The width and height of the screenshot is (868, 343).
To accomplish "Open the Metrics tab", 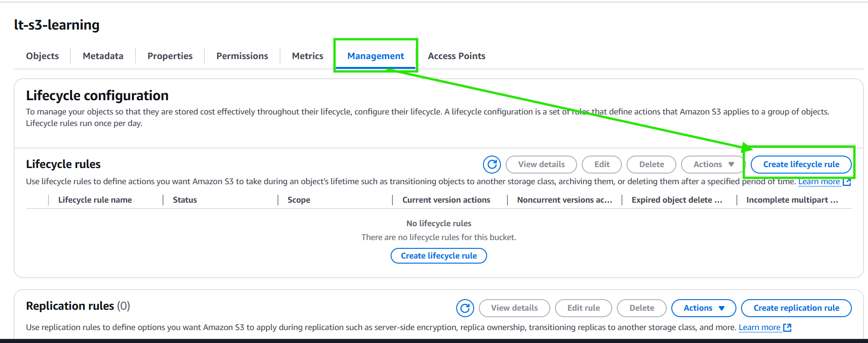I will pos(307,56).
